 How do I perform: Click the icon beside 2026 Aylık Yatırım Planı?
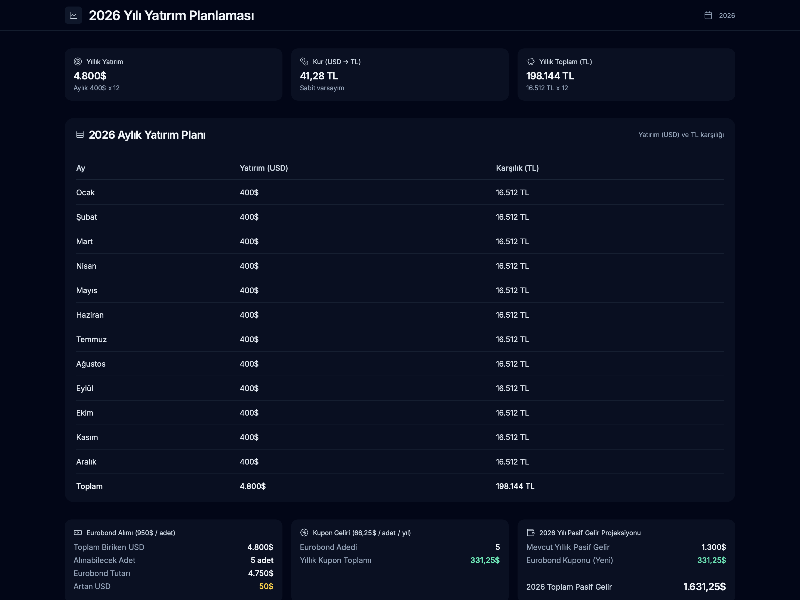click(x=80, y=135)
